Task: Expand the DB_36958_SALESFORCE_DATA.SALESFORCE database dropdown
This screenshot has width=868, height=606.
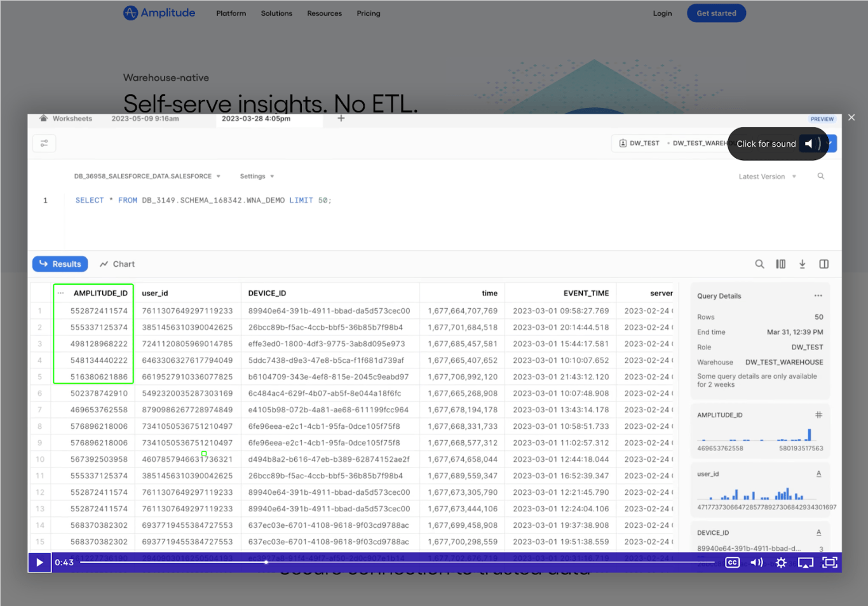Action: pyautogui.click(x=147, y=177)
